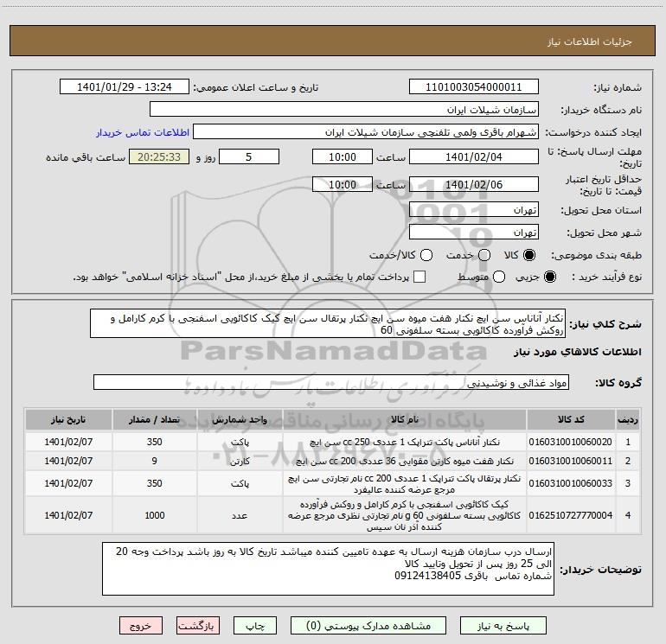Viewport: 666px width, 644px height.
Task: Click product code 0162510727770004
Action: tap(571, 515)
